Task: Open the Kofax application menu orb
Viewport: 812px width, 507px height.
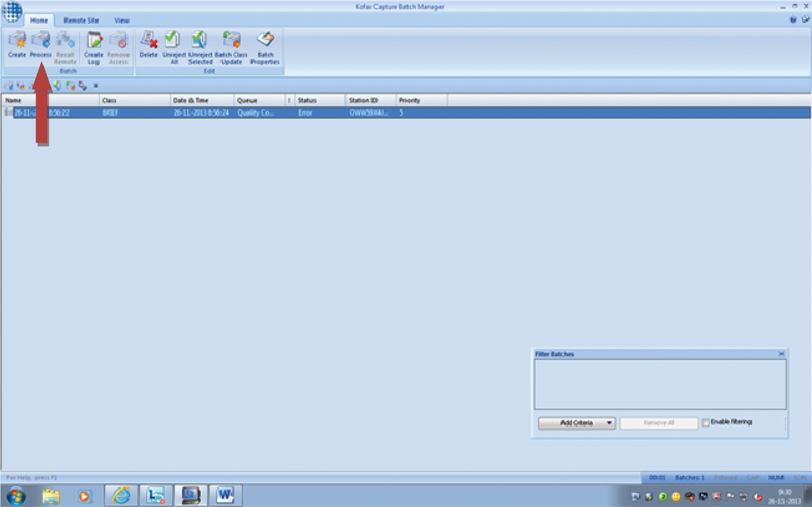Action: point(12,11)
